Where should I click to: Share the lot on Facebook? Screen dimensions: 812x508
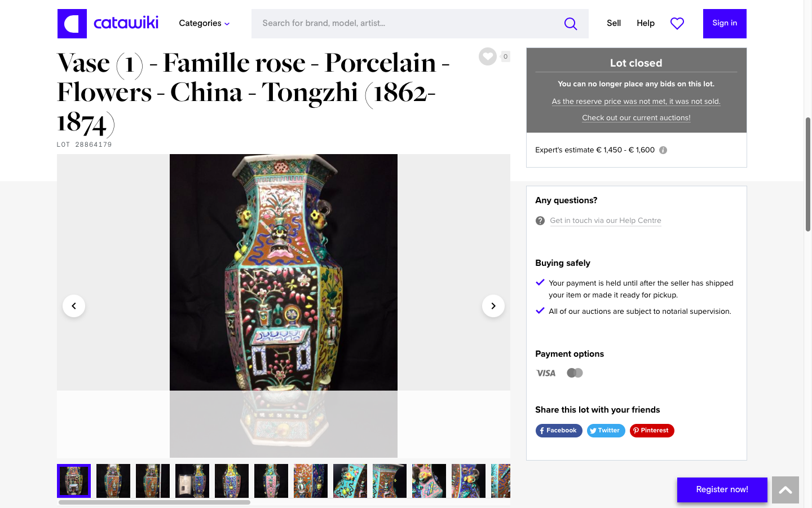click(x=559, y=431)
